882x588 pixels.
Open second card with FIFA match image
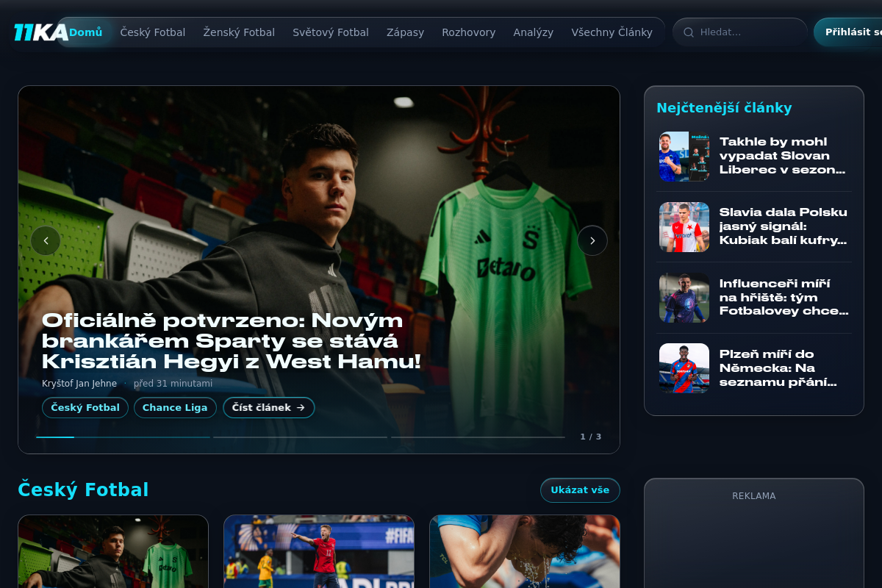[x=319, y=551]
